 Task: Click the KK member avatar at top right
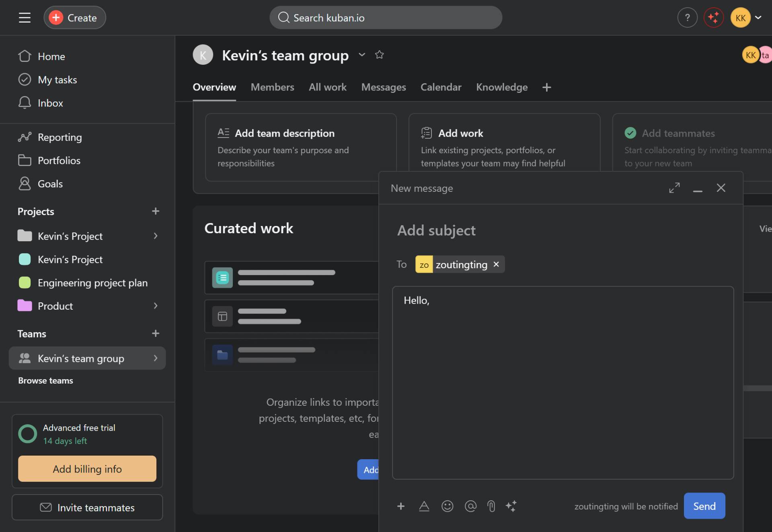[x=750, y=55]
